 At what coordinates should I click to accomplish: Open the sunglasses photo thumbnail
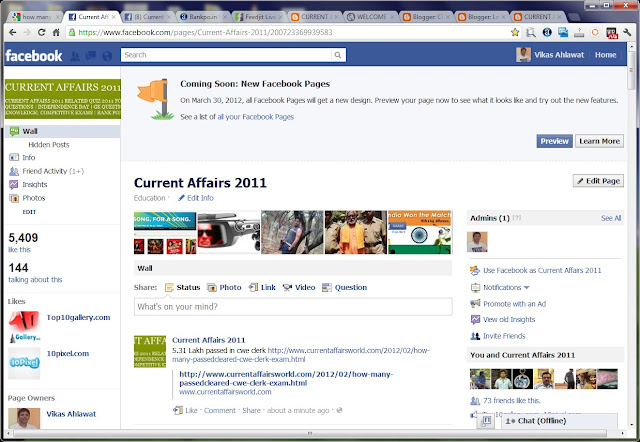click(229, 232)
